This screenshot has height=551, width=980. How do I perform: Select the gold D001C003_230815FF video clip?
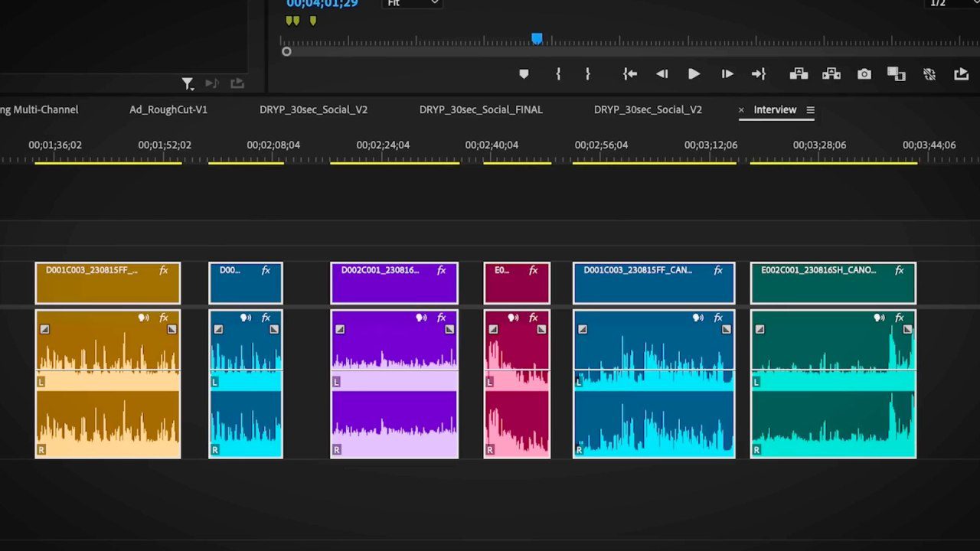[108, 283]
